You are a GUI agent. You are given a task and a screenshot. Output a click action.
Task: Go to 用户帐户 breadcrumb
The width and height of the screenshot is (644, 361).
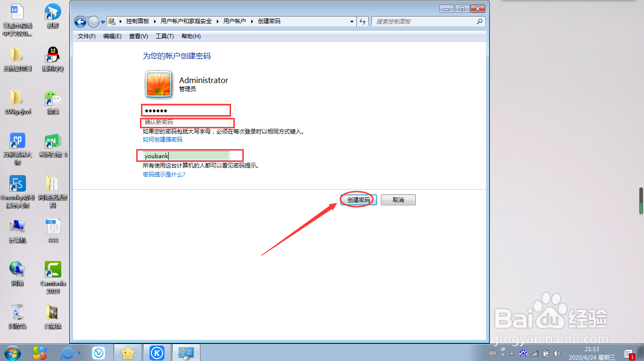click(x=234, y=21)
